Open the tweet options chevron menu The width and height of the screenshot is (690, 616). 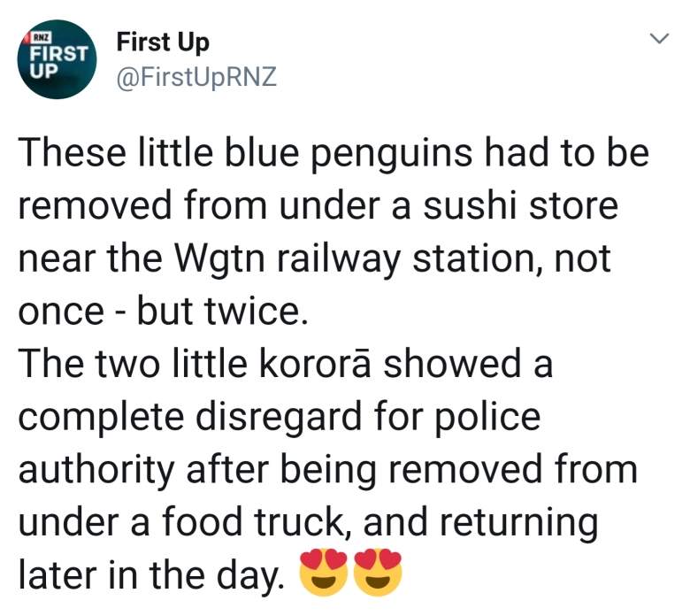657,39
